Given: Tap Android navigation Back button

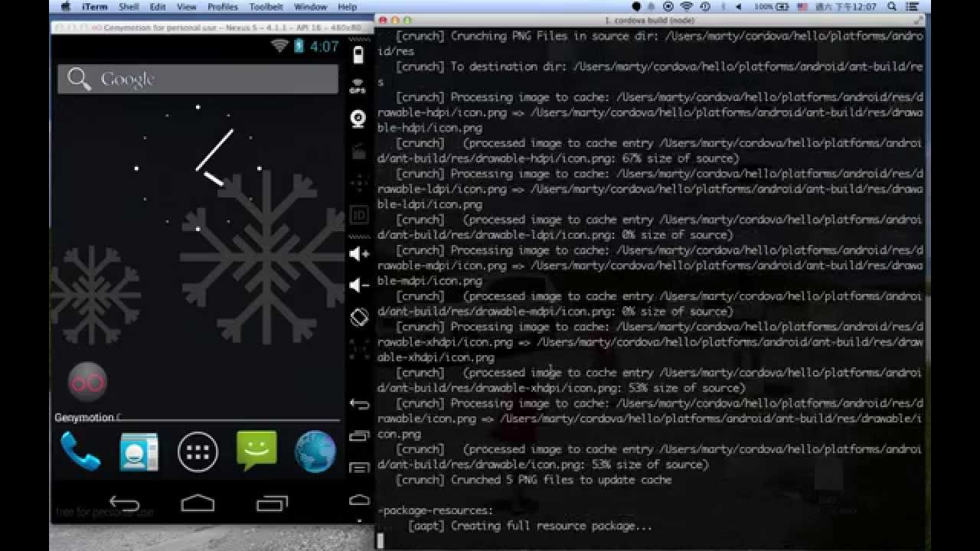Looking at the screenshot, I should pyautogui.click(x=124, y=503).
